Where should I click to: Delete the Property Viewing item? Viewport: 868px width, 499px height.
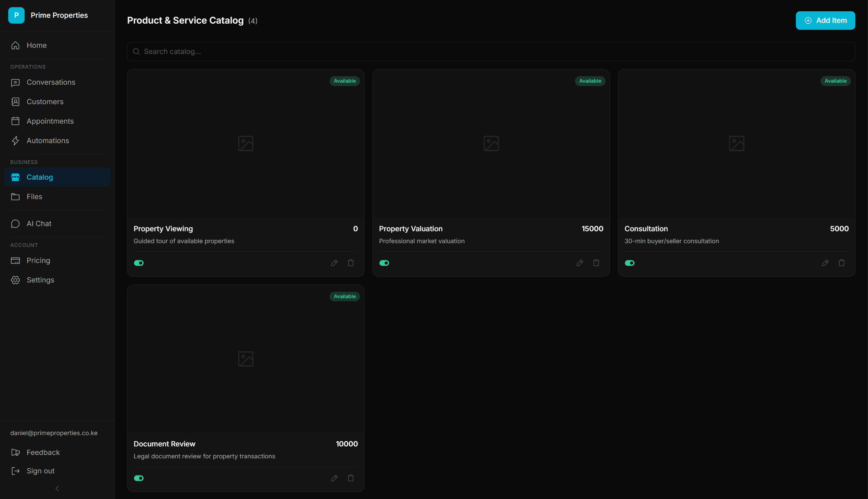350,263
